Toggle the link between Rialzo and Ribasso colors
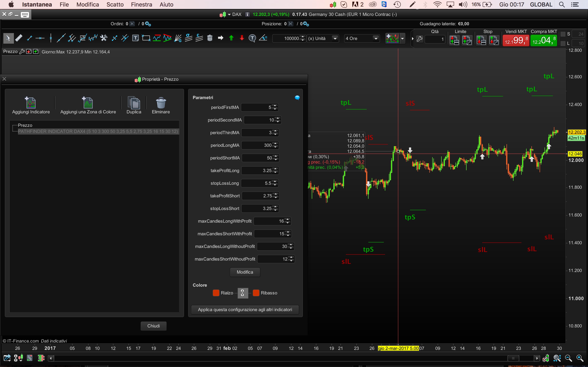Image resolution: width=588 pixels, height=367 pixels. [x=243, y=293]
